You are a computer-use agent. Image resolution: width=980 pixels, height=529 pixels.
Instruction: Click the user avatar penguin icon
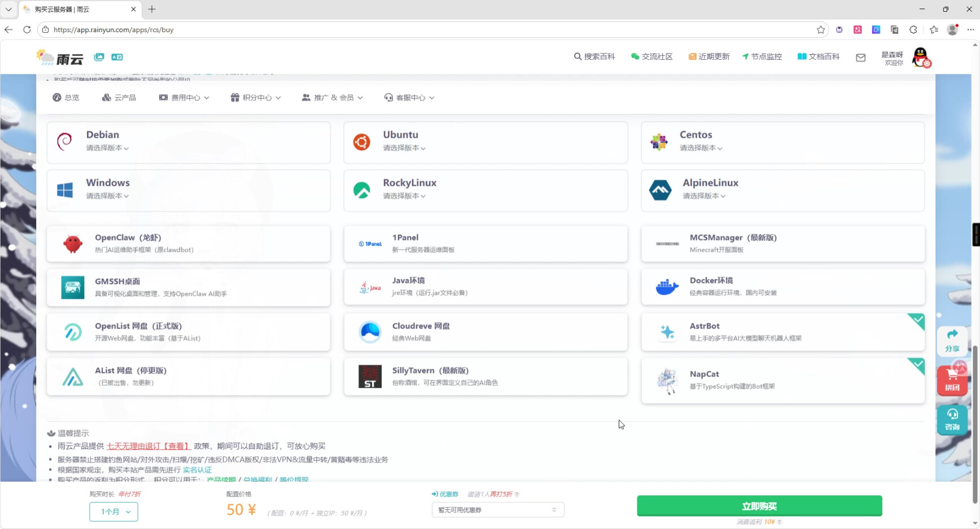pos(921,57)
